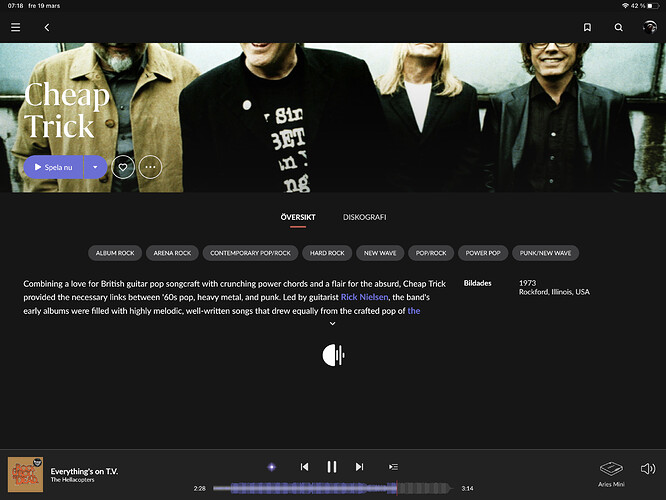Expand the biography with chevron
This screenshot has height=500, width=666.
[333, 323]
